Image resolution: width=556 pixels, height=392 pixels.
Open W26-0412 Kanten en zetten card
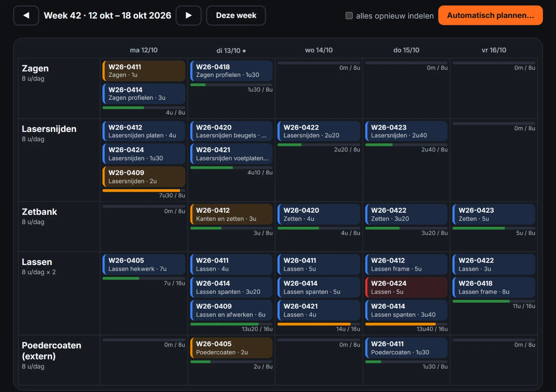tap(231, 214)
